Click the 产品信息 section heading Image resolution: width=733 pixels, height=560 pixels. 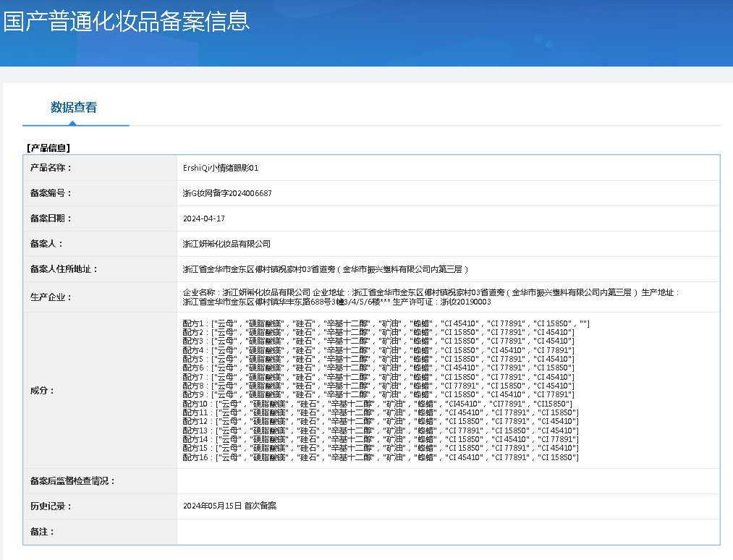(x=48, y=148)
